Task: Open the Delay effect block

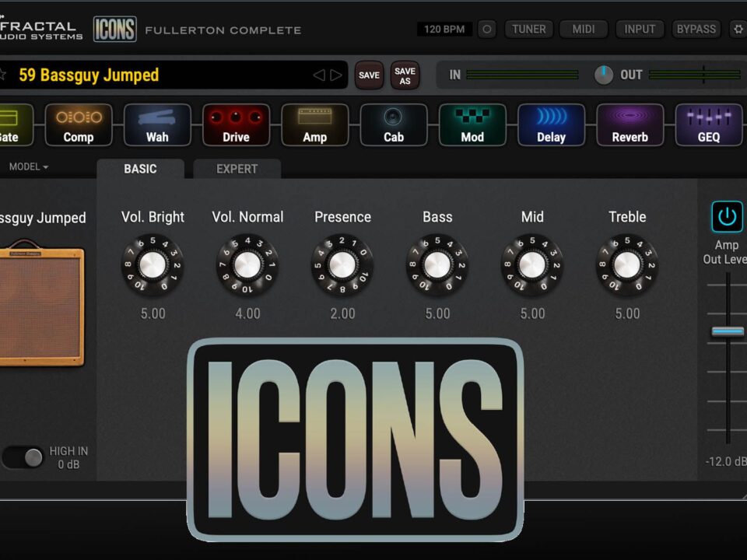Action: tap(551, 124)
